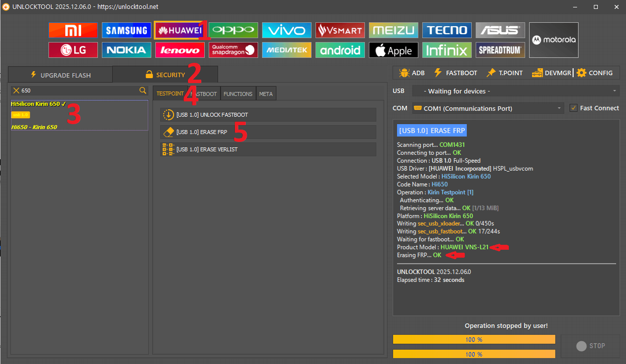626x364 pixels.
Task: Switch to the FUNCTIONS tab
Action: [x=238, y=93]
